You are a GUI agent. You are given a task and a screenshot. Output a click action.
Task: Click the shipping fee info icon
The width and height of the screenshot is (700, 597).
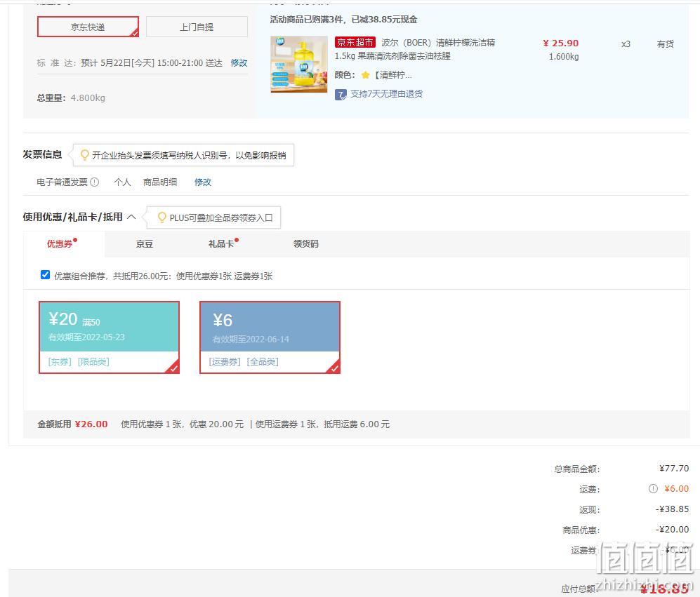(653, 488)
